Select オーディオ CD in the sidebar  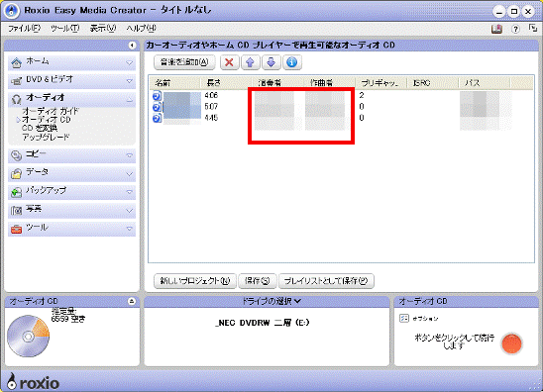coord(47,120)
